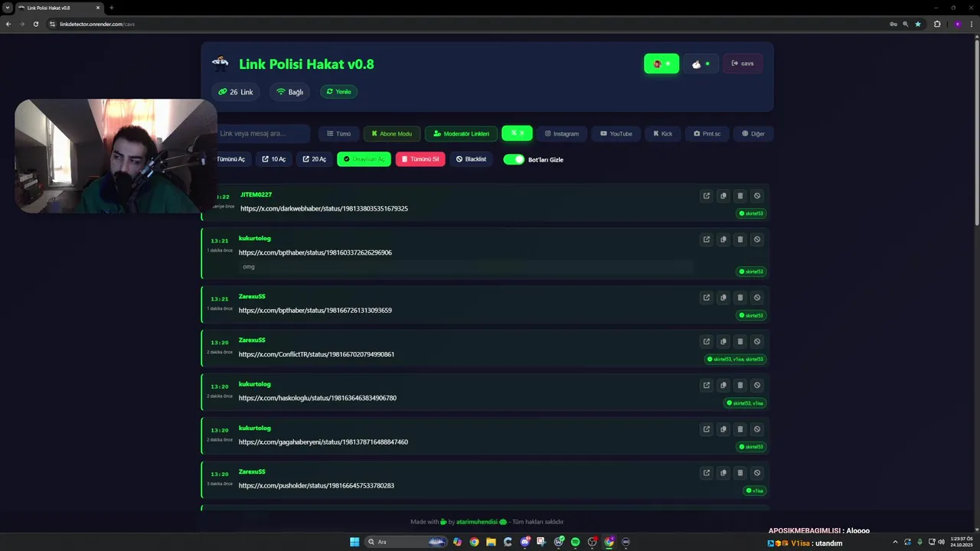Block icon on ConflictTR link row
This screenshot has width=980, height=551.
[x=757, y=341]
